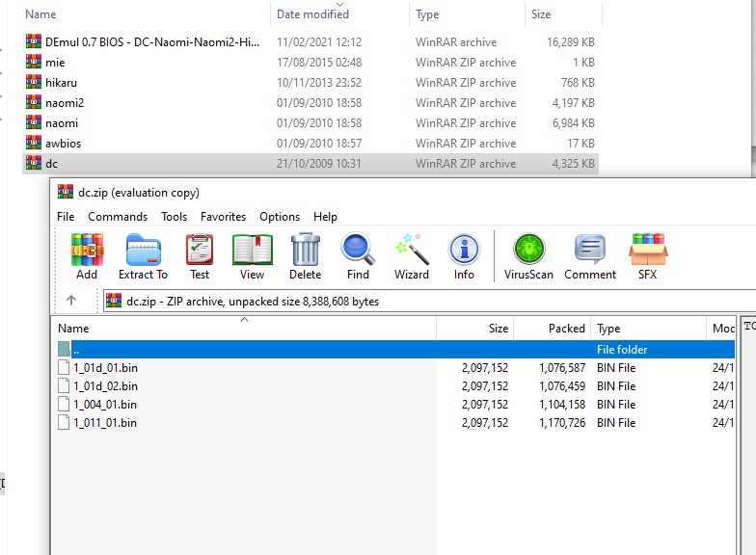
Task: Select DEmul 0.7 BIOS archive icon in Explorer
Action: 33,41
